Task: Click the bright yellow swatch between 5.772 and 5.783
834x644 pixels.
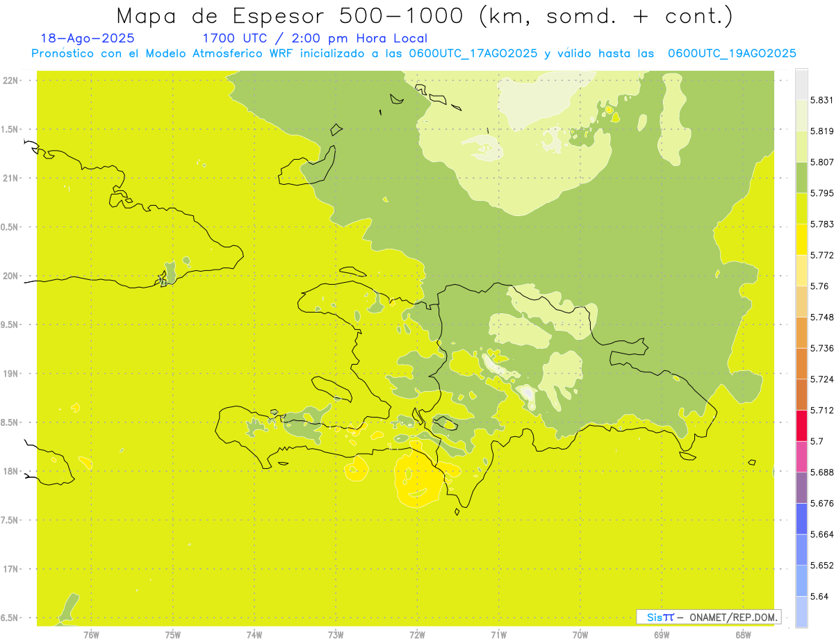Action: click(801, 239)
